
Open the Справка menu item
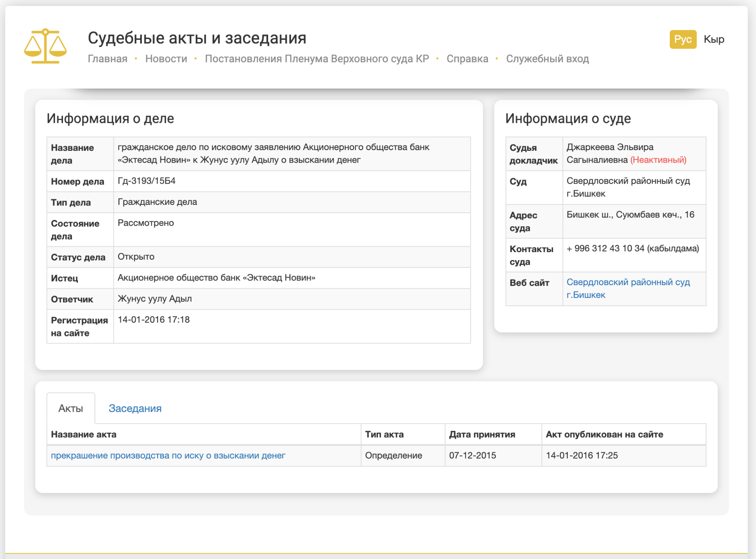(x=467, y=59)
